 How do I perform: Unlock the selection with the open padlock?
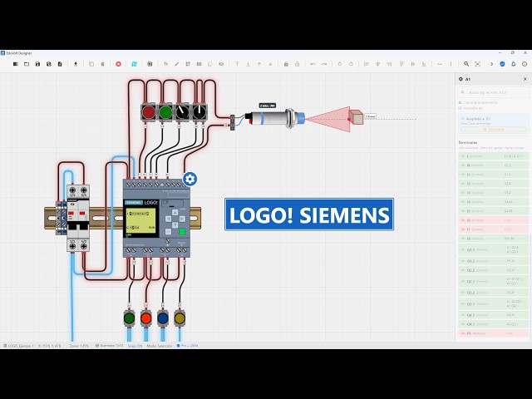coord(298,64)
